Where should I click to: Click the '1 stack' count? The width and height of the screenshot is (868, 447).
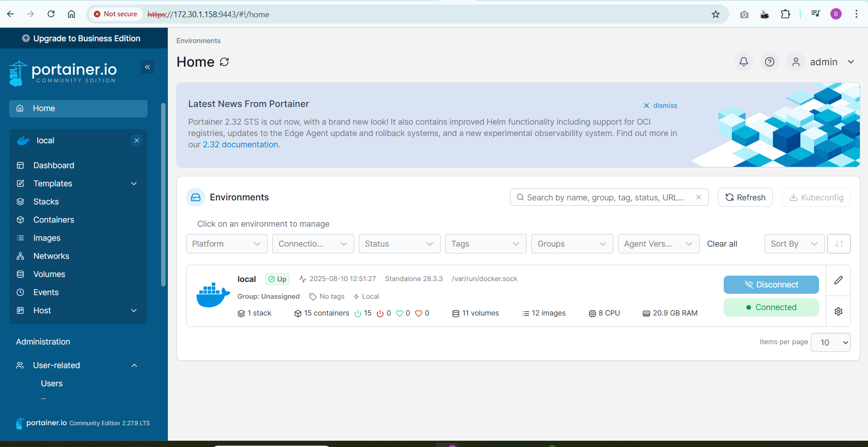click(254, 313)
